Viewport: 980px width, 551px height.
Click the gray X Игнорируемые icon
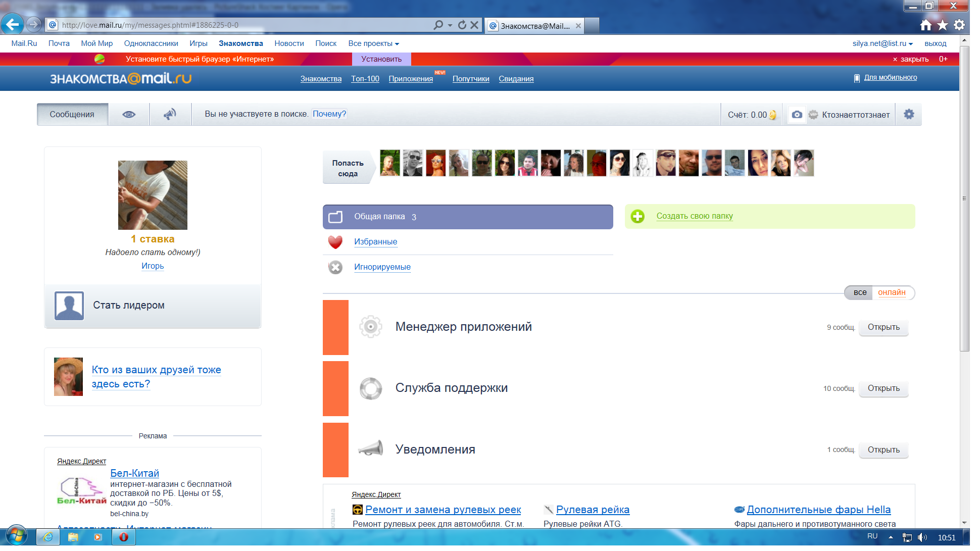click(x=335, y=267)
